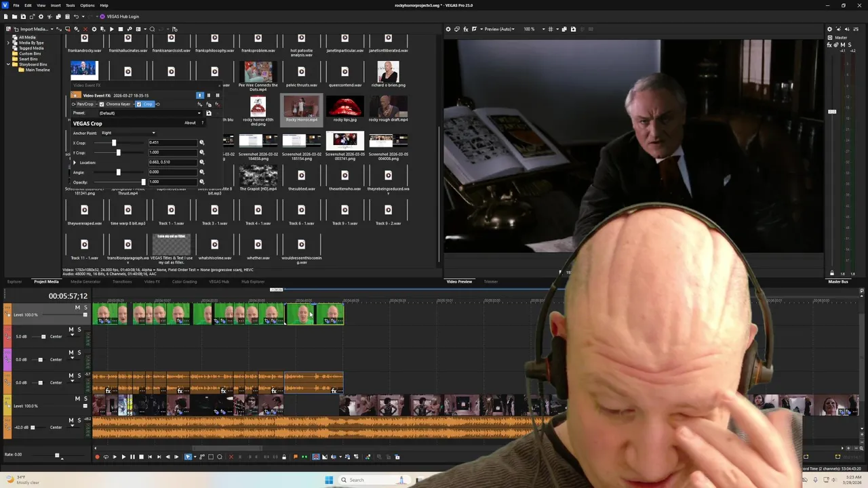
Task: Open the media search magnifier icon
Action: pyautogui.click(x=152, y=29)
